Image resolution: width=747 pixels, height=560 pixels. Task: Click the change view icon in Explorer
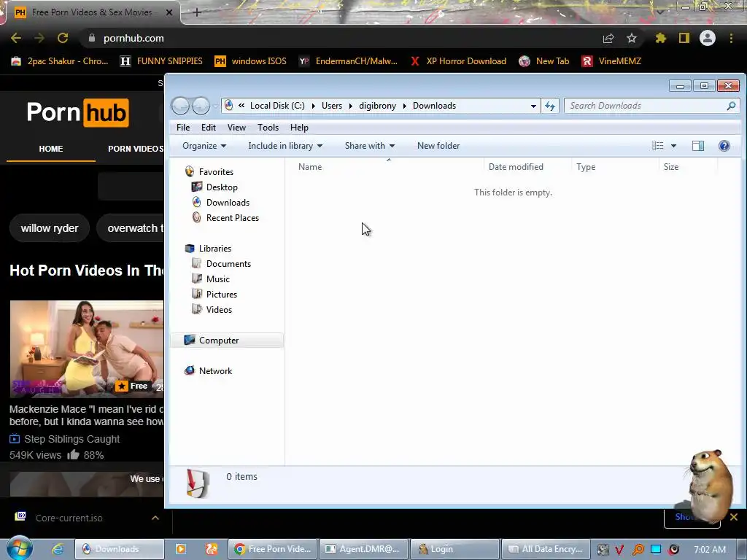pos(657,146)
